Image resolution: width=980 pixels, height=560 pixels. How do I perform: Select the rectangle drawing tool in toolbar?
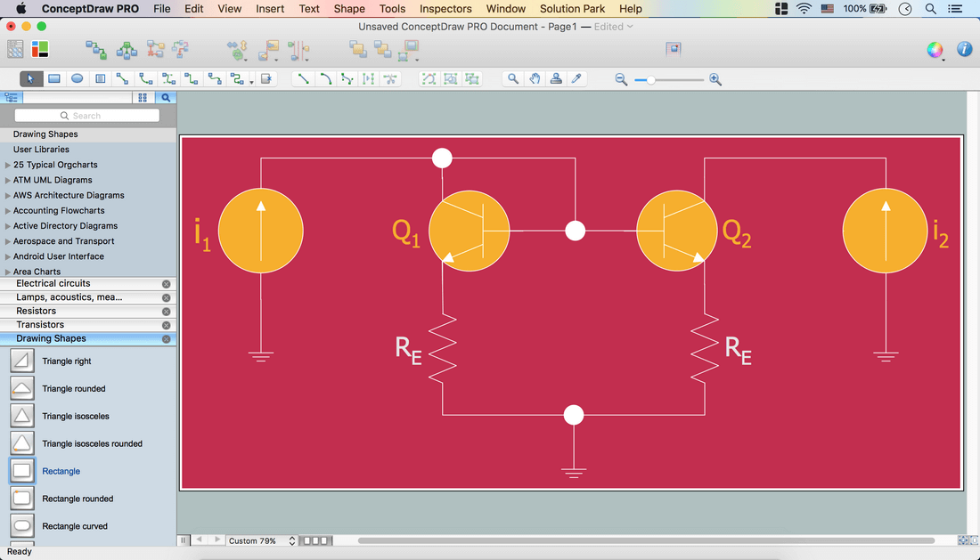[x=54, y=78]
